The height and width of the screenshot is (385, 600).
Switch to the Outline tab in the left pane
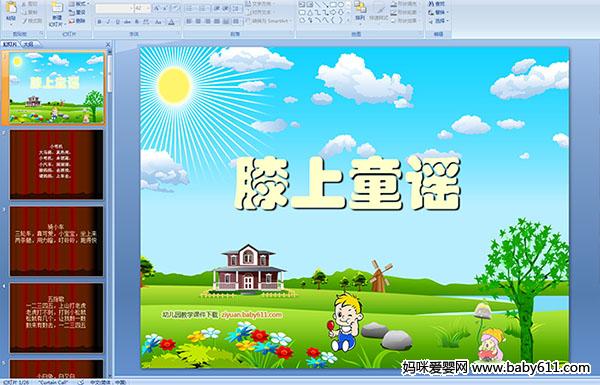[28, 44]
